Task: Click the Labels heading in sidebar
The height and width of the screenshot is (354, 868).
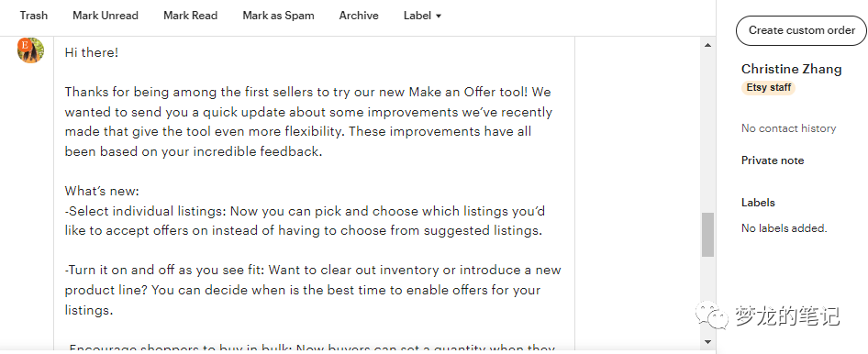Action: pos(758,203)
